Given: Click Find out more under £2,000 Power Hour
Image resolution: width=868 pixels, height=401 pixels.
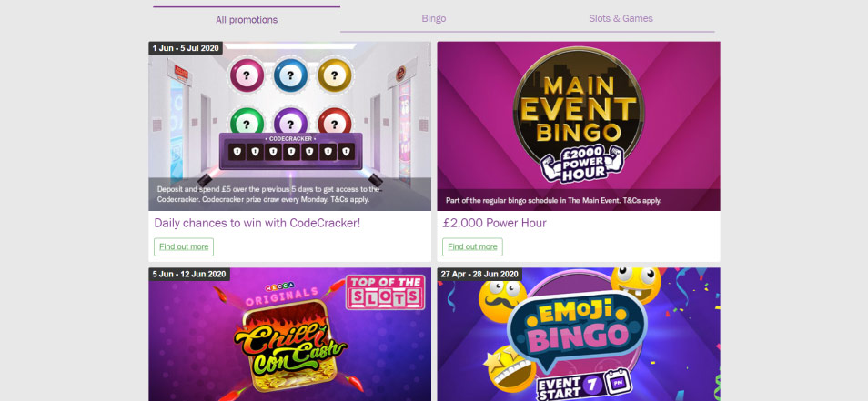Looking at the screenshot, I should coord(472,246).
